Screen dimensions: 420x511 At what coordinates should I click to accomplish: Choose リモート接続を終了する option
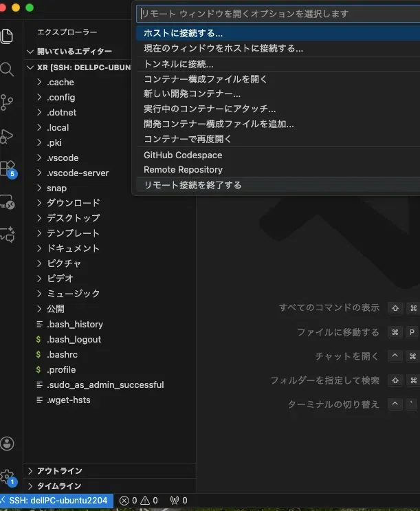click(278, 185)
